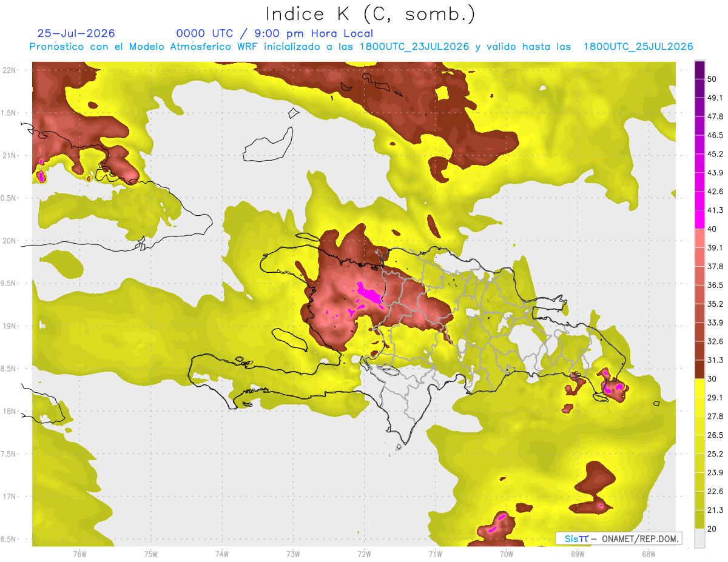Select the magenta swatch between 40 and 41.3
The width and height of the screenshot is (728, 562).
pos(699,219)
